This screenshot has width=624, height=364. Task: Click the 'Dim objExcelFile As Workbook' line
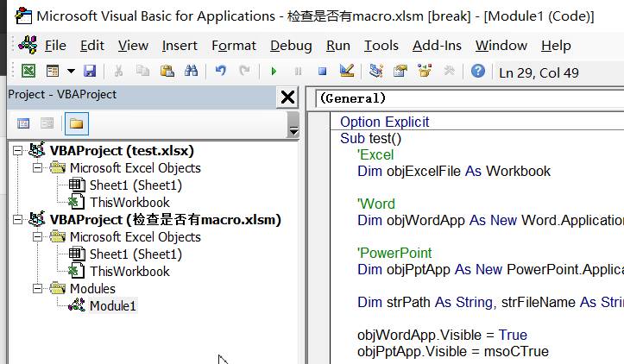454,171
